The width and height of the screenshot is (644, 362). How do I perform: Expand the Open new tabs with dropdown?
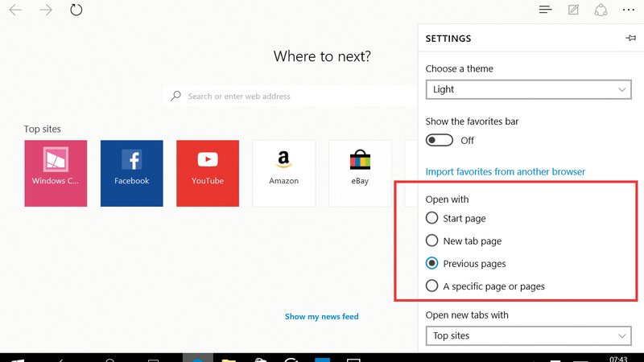(528, 335)
